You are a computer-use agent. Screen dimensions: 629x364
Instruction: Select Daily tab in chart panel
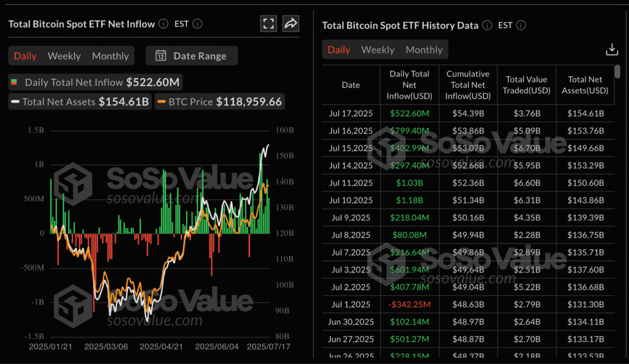(25, 56)
